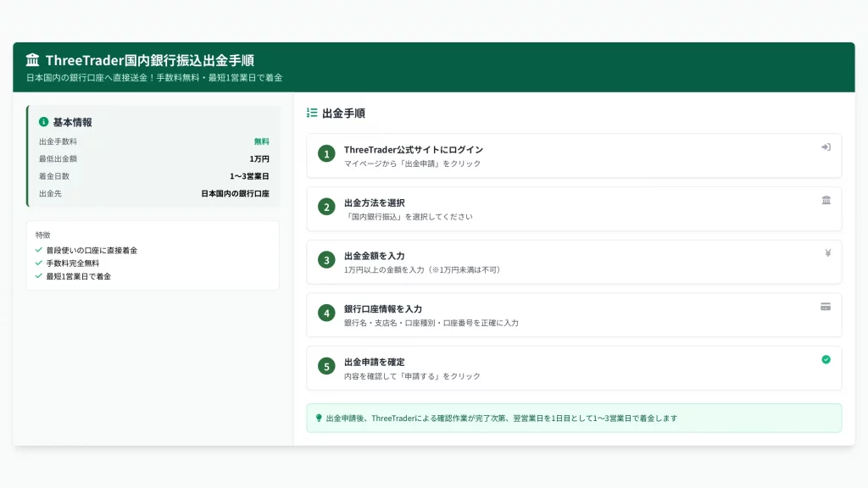Select step number 3 circle badge
Viewport: 868px width, 488px height.
[326, 260]
